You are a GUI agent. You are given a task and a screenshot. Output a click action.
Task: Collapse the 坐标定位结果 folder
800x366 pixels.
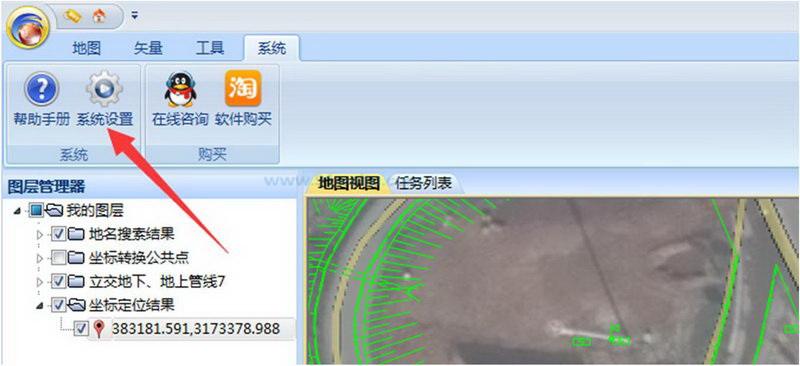pyautogui.click(x=40, y=305)
